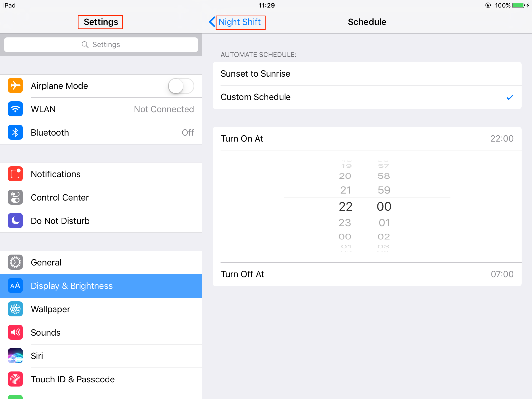Viewport: 532px width, 399px height.
Task: Pick minute 02 in the picker
Action: point(384,237)
